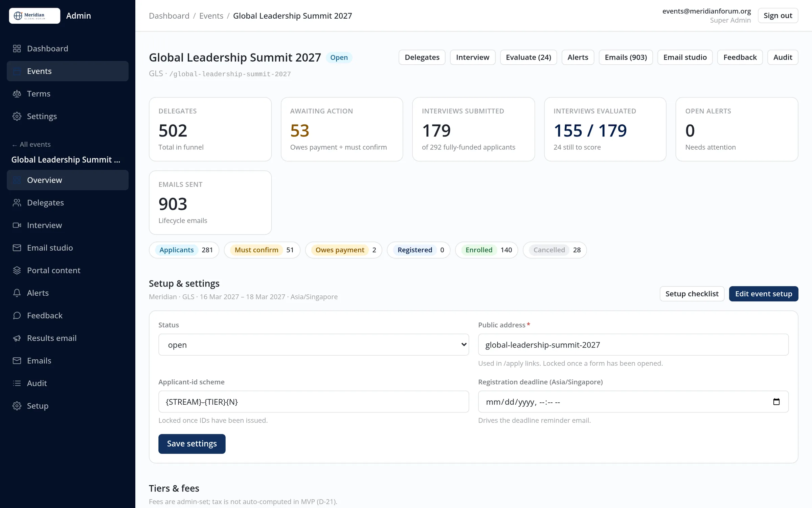Viewport: 812px width, 508px height.
Task: Click the Enrolled 140 pill
Action: pos(486,250)
